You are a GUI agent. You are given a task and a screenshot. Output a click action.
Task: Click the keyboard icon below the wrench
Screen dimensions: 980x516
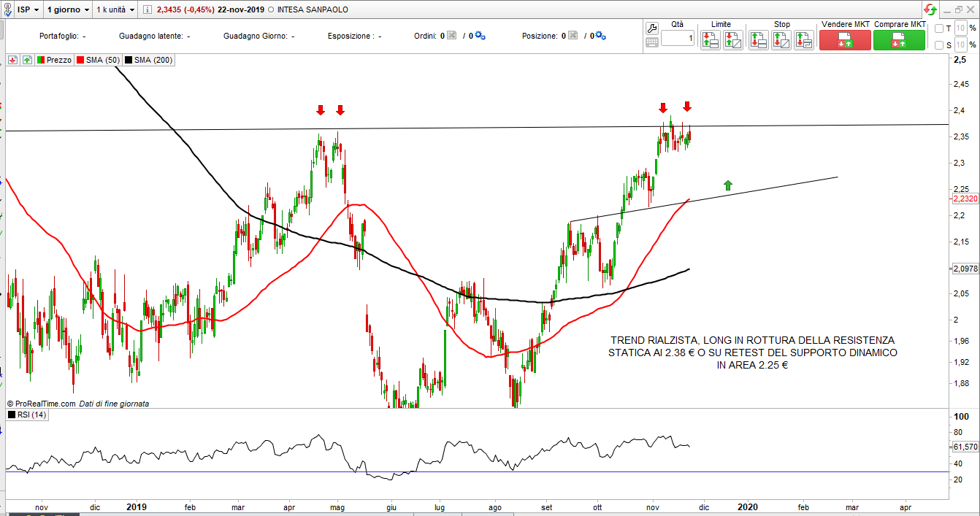coord(653,42)
